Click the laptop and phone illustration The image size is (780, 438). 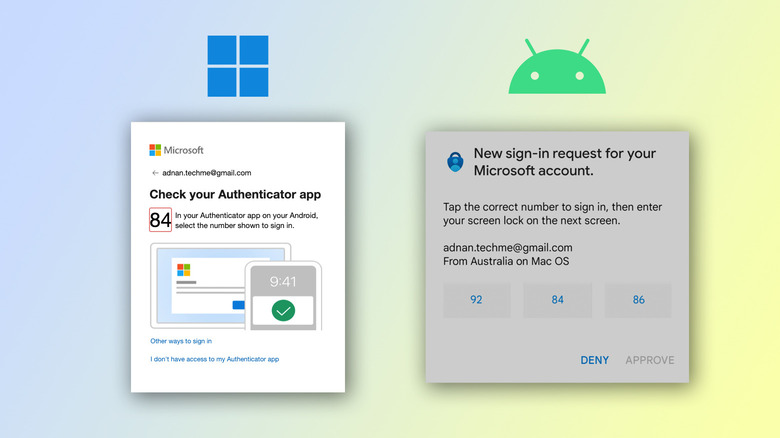pyautogui.click(x=236, y=286)
